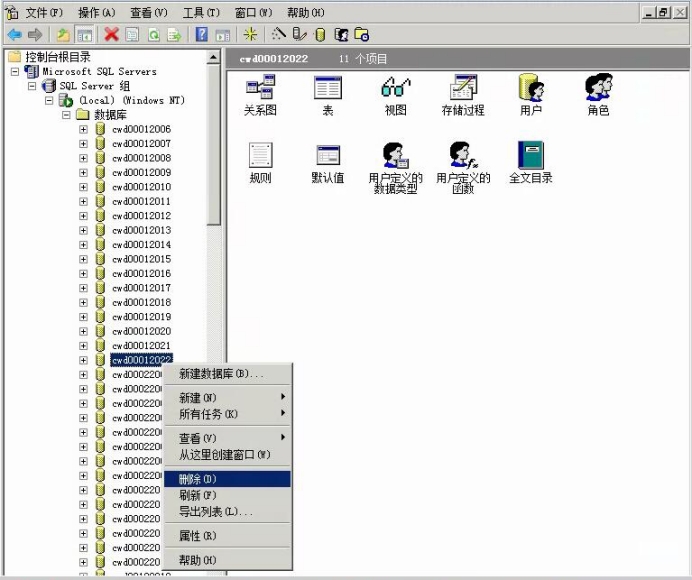692x580 pixels.
Task: Collapse the SQL Server 组 tree node
Action: point(32,86)
